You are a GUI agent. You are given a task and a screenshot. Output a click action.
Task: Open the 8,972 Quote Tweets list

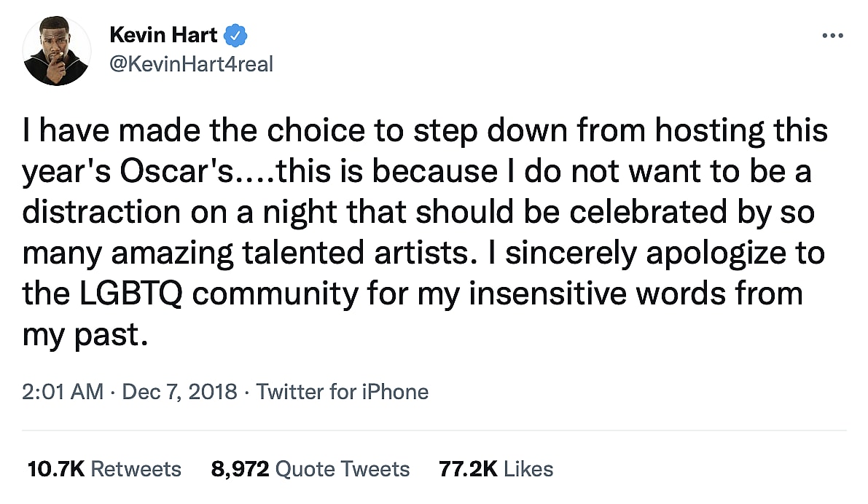[310, 468]
